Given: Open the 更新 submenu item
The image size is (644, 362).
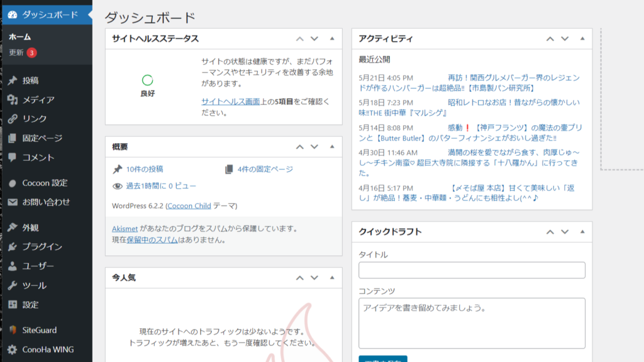Looking at the screenshot, I should pos(16,53).
